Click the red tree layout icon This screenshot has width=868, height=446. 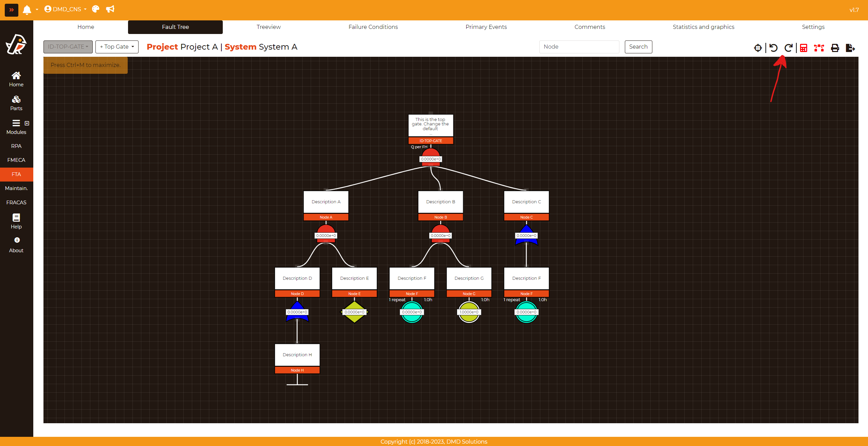pyautogui.click(x=819, y=48)
